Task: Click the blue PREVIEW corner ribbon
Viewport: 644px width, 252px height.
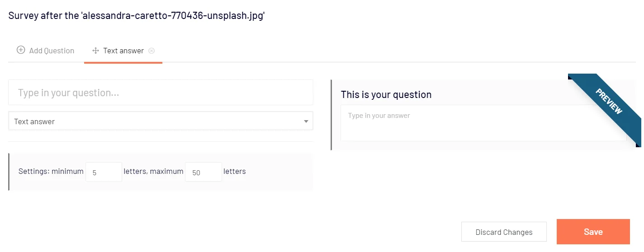Action: click(x=609, y=101)
